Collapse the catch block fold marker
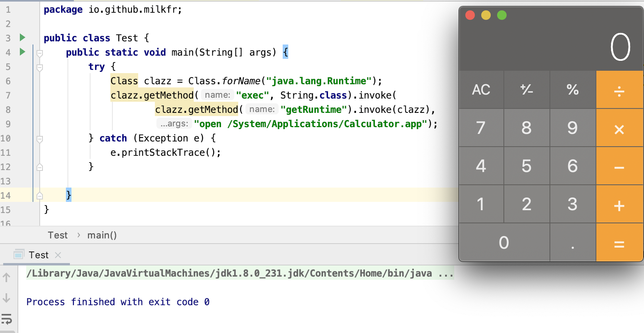 [x=40, y=139]
